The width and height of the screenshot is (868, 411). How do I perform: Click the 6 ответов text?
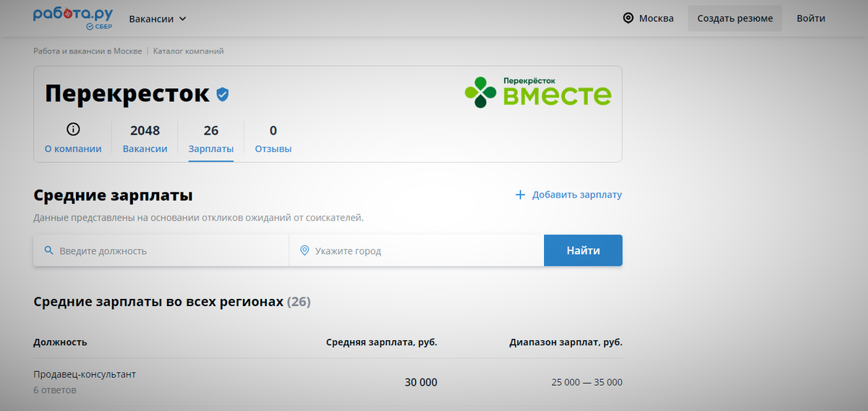coord(55,390)
